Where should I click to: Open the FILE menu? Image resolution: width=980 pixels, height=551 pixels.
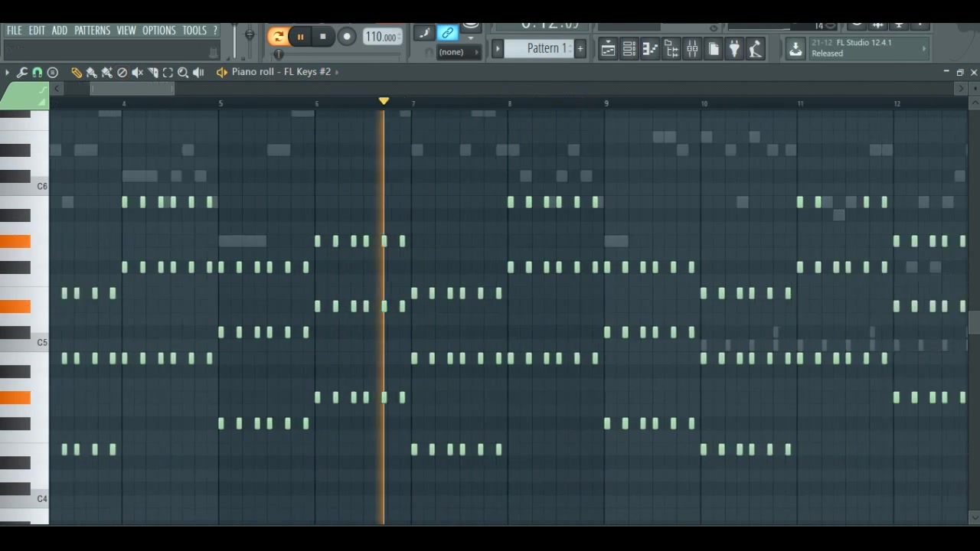coord(14,31)
